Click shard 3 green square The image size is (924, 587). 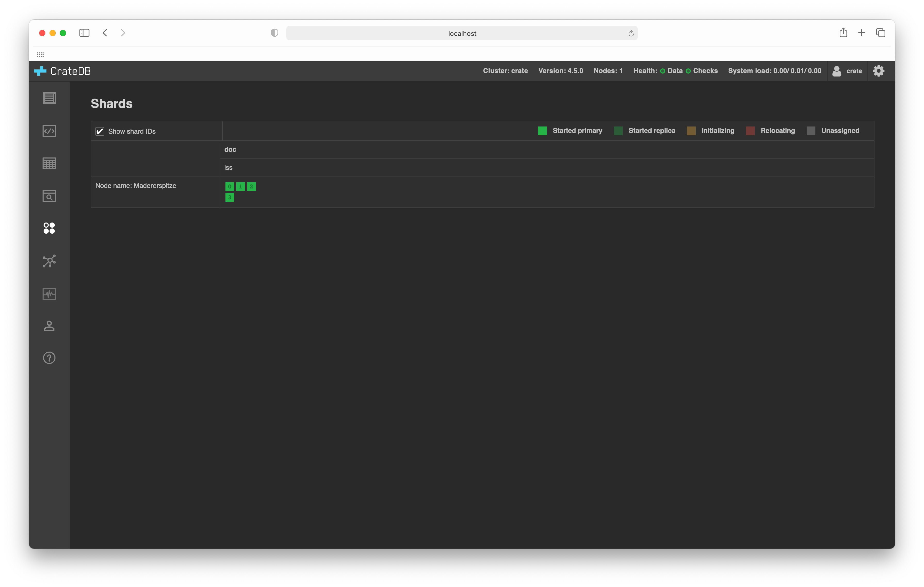[x=230, y=197]
